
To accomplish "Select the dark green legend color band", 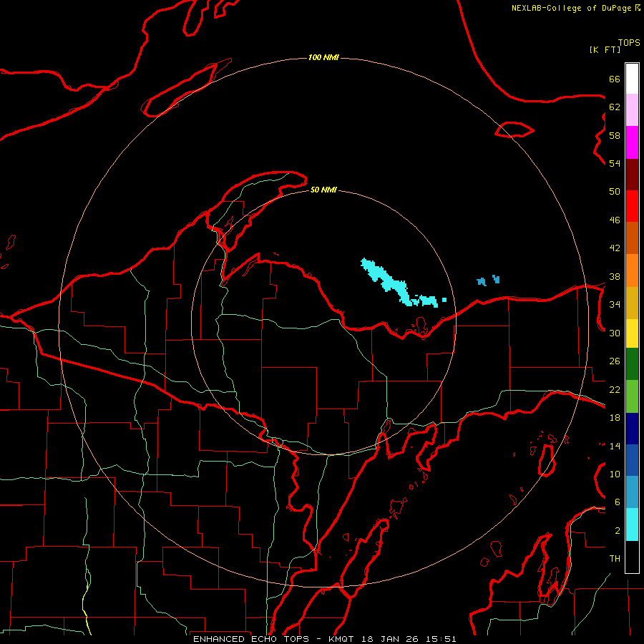I will click(x=632, y=364).
